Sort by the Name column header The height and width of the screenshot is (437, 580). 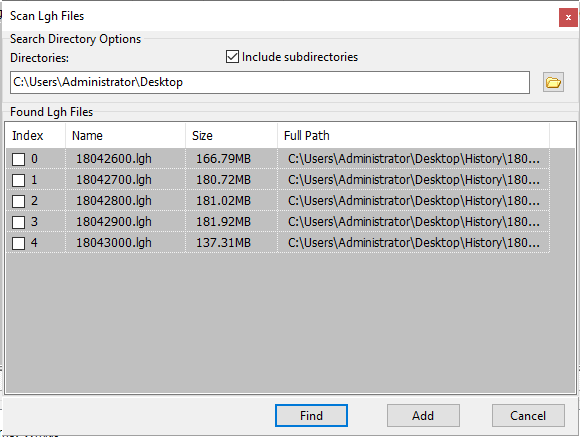pyautogui.click(x=125, y=136)
